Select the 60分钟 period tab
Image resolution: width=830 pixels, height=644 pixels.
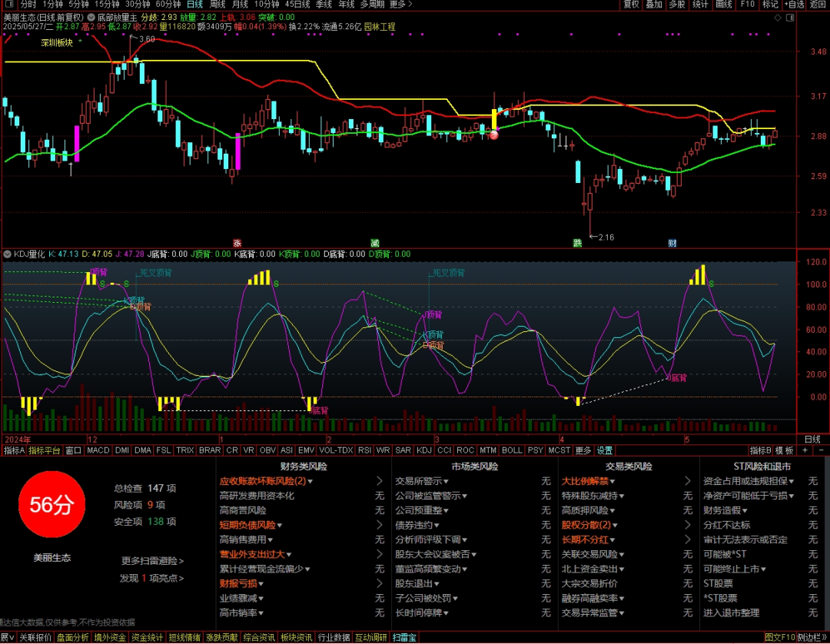point(168,5)
